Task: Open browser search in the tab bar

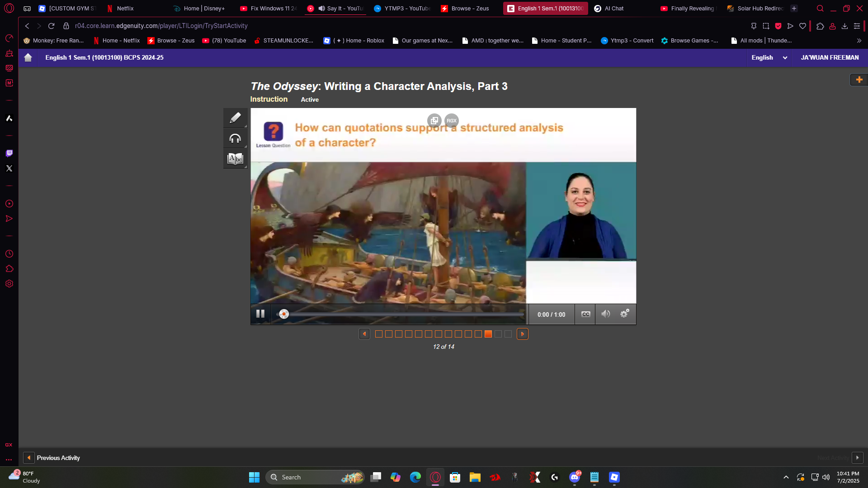Action: (820, 8)
